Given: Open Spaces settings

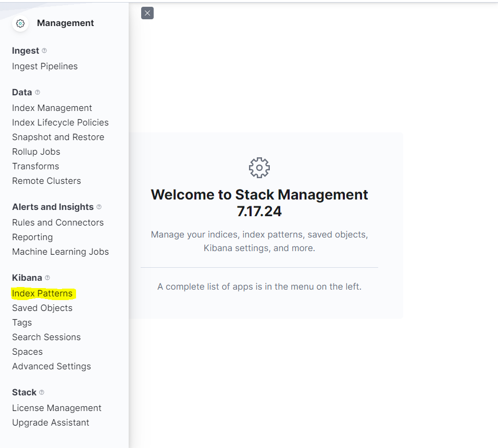Looking at the screenshot, I should click(27, 352).
